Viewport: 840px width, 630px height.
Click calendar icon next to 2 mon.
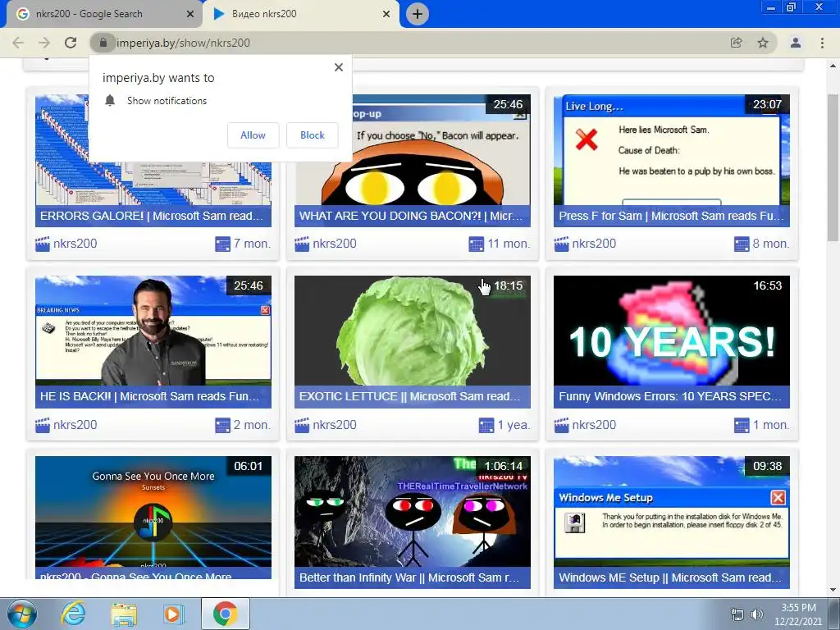pos(222,426)
